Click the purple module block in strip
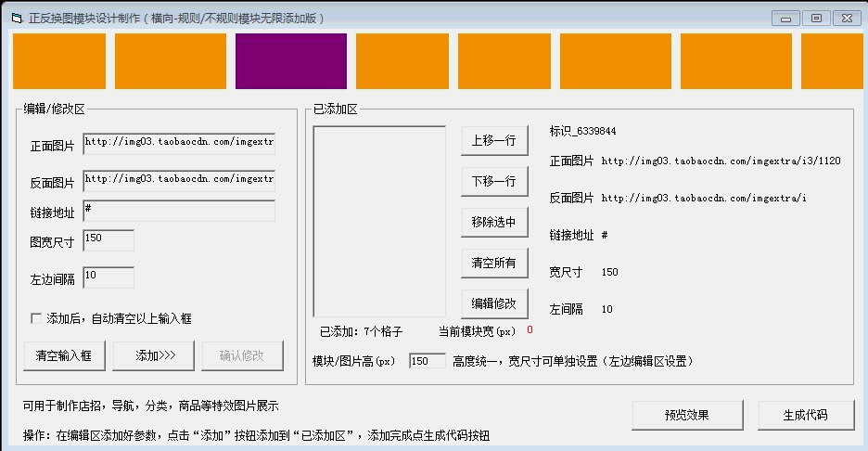Screen dimensions: 868x451 (291, 61)
